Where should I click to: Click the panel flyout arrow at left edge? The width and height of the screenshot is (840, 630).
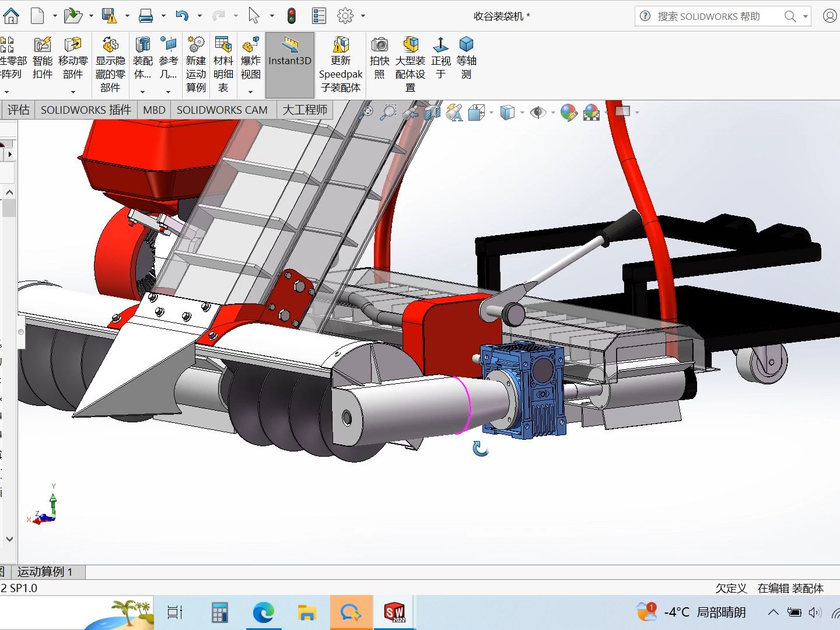pos(10,154)
